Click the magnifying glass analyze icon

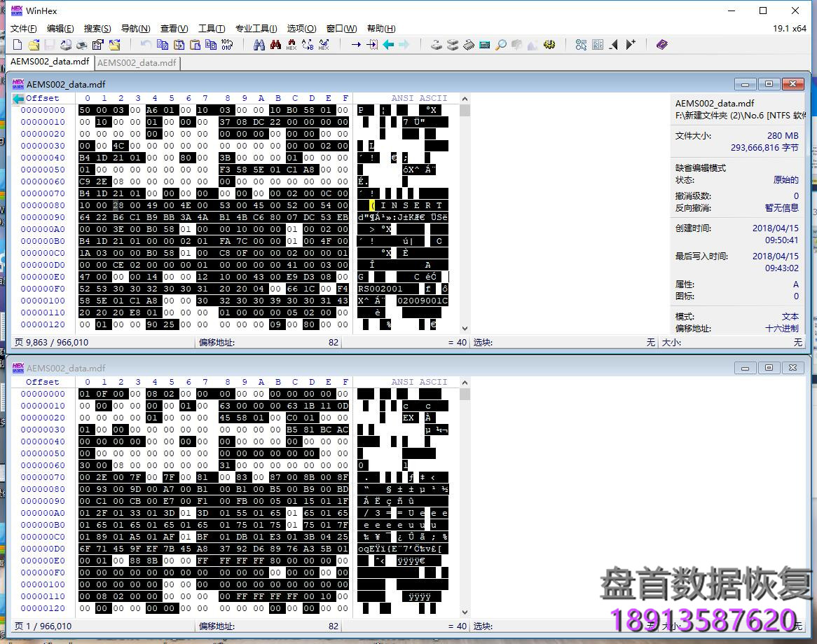pyautogui.click(x=501, y=45)
